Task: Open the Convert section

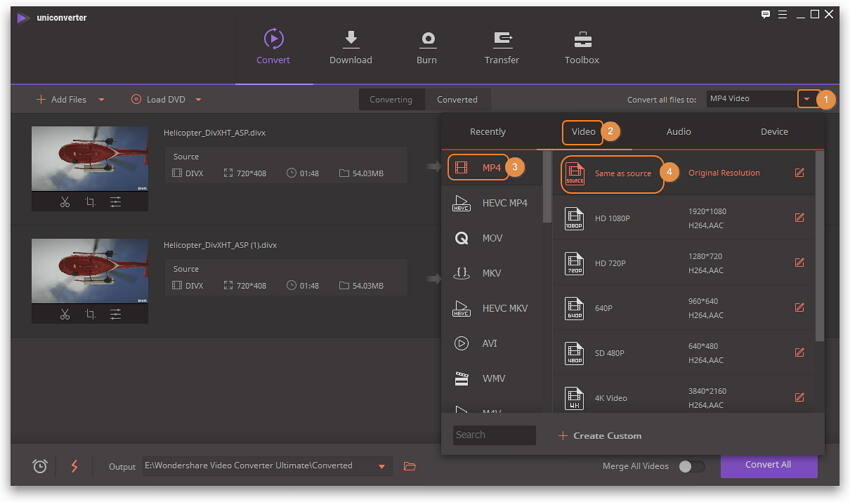Action: click(x=273, y=47)
